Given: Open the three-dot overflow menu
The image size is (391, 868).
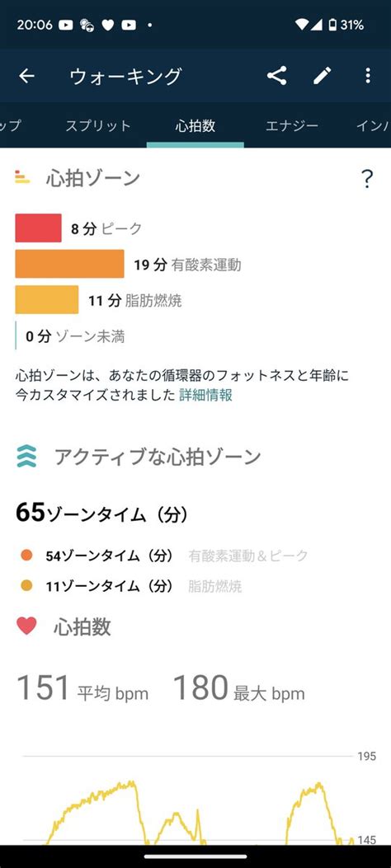Looking at the screenshot, I should pos(368,76).
